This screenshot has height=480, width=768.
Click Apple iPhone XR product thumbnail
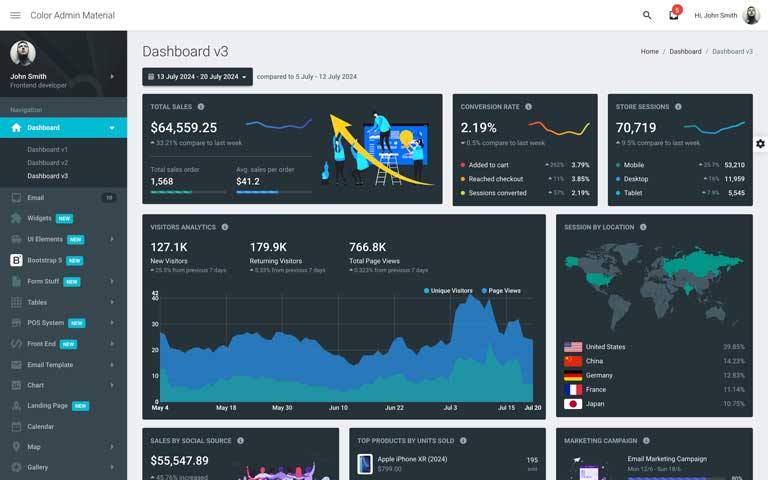click(365, 464)
